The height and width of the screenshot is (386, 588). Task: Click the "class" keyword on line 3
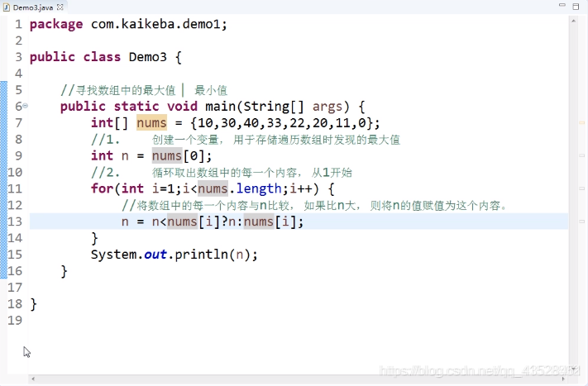(x=102, y=57)
